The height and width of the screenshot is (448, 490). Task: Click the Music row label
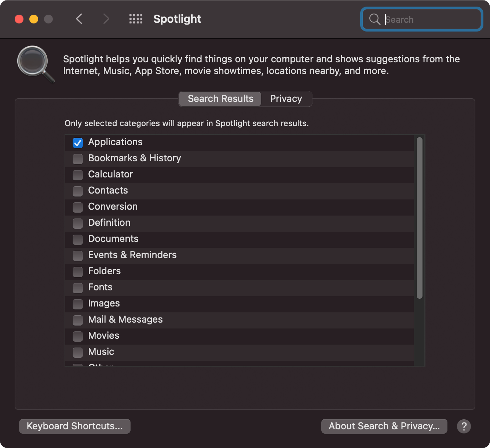click(x=101, y=352)
